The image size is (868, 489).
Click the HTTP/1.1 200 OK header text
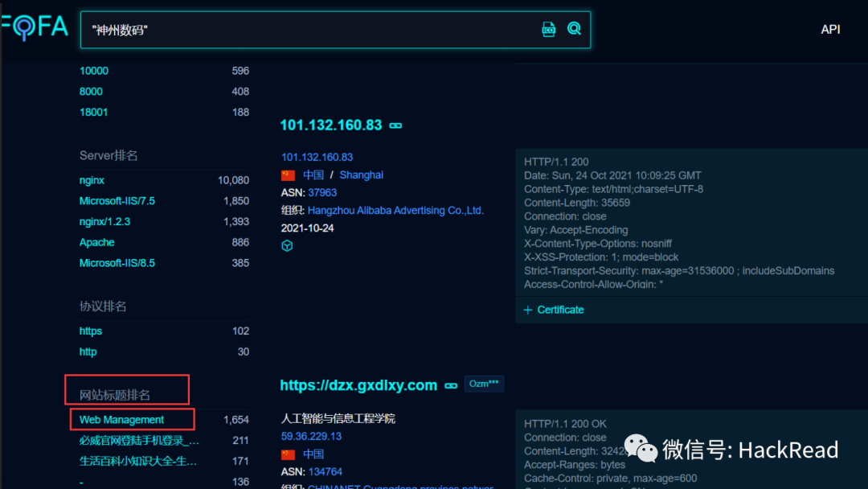[x=565, y=424]
